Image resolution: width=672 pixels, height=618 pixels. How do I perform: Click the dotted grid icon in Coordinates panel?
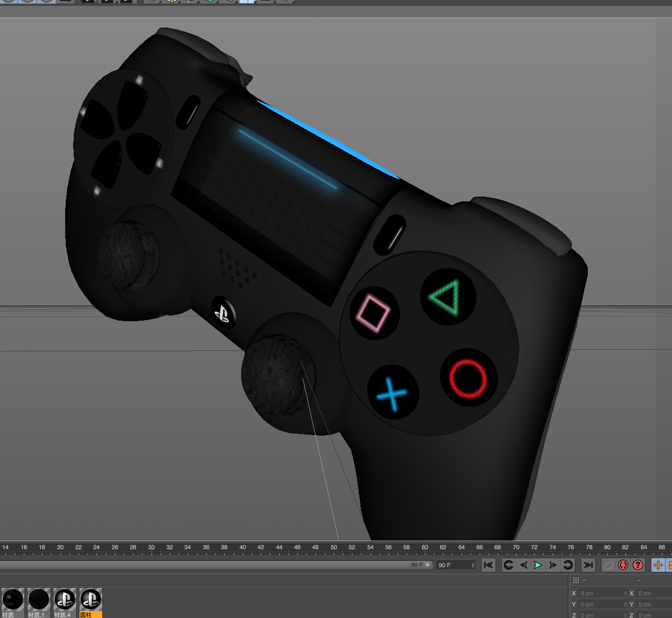click(x=575, y=580)
